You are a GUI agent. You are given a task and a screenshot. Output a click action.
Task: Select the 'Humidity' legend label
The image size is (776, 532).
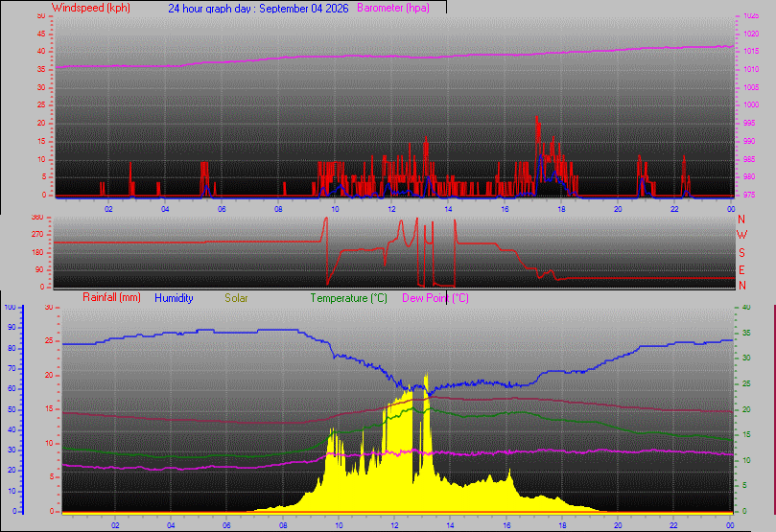(x=174, y=298)
